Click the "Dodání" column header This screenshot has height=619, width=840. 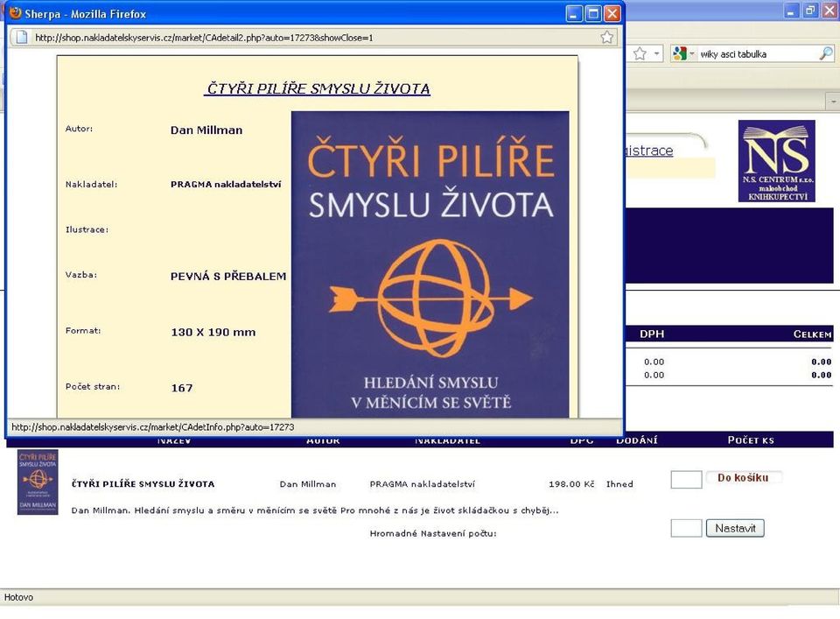(636, 440)
